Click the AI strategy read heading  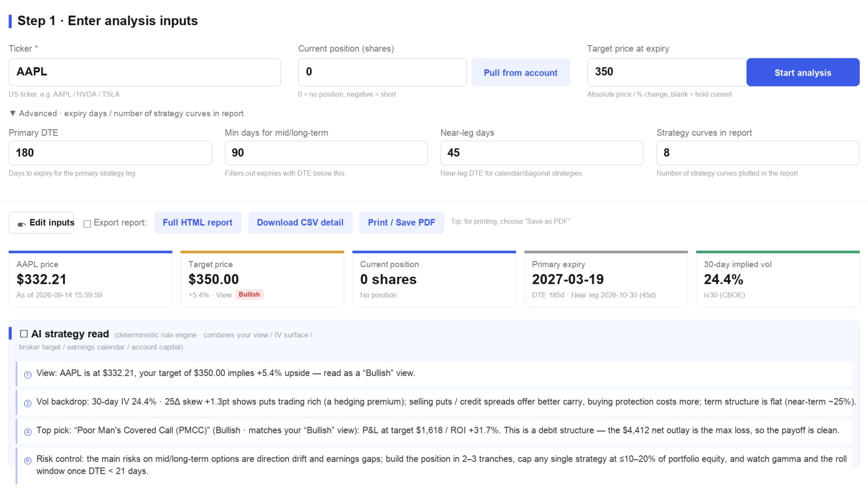(70, 334)
